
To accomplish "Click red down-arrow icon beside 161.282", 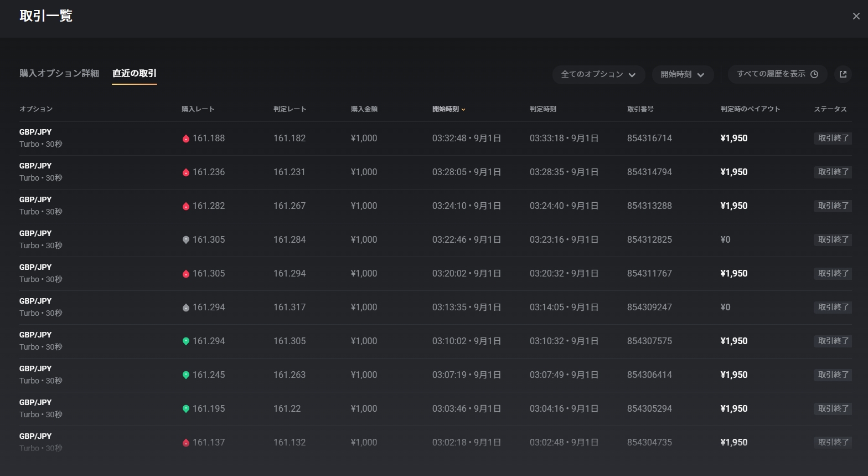I will point(186,206).
